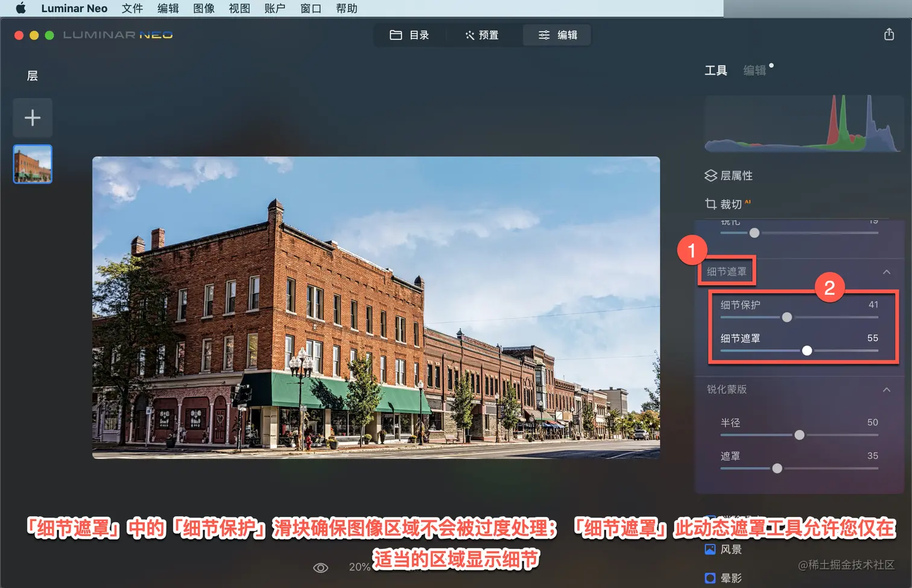Switch to the 编辑 edit tab in toolbar
Image resolution: width=912 pixels, height=588 pixels.
[557, 35]
